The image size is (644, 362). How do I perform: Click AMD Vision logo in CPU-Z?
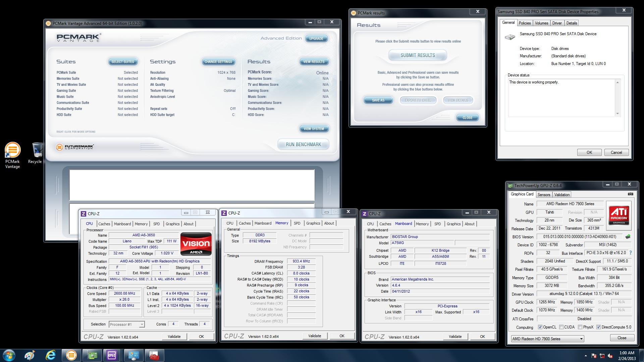click(x=196, y=244)
